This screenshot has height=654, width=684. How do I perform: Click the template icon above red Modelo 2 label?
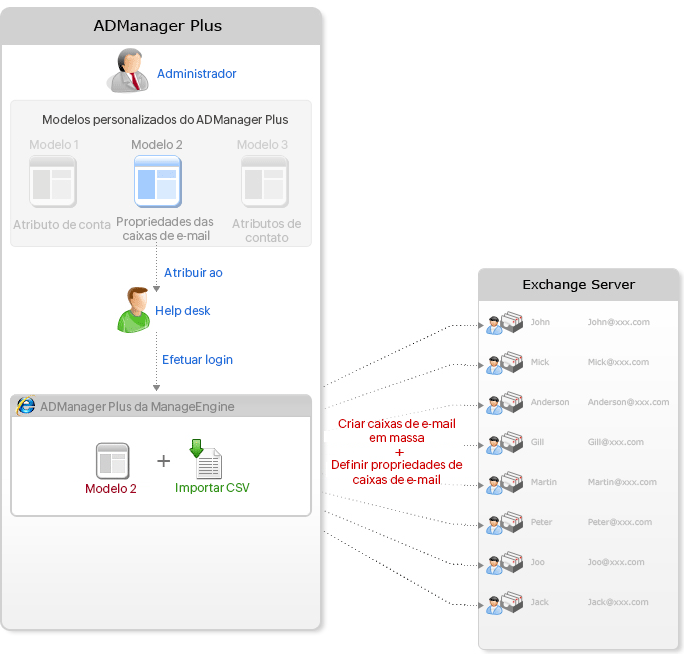click(x=113, y=461)
